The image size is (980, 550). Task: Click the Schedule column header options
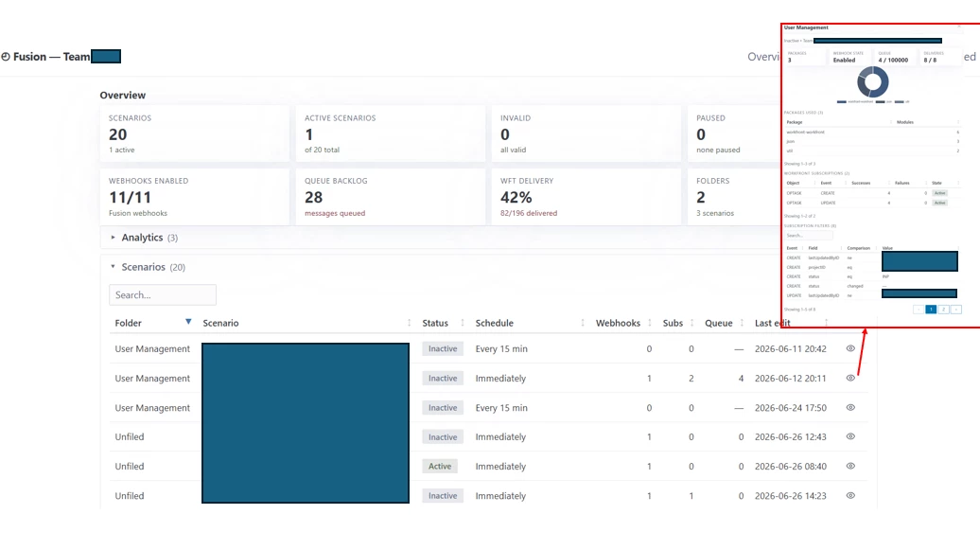583,323
